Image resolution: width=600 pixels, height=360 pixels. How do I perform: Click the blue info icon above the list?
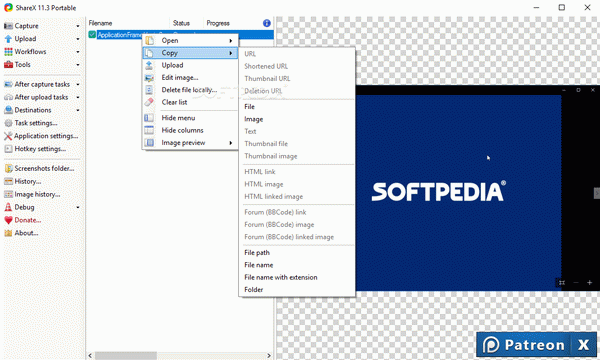266,23
